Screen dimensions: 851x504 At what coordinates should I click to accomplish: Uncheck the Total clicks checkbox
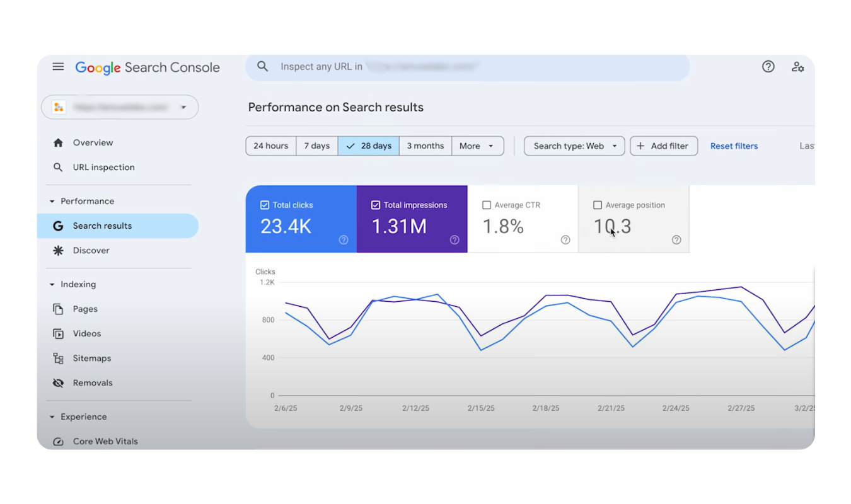click(265, 205)
